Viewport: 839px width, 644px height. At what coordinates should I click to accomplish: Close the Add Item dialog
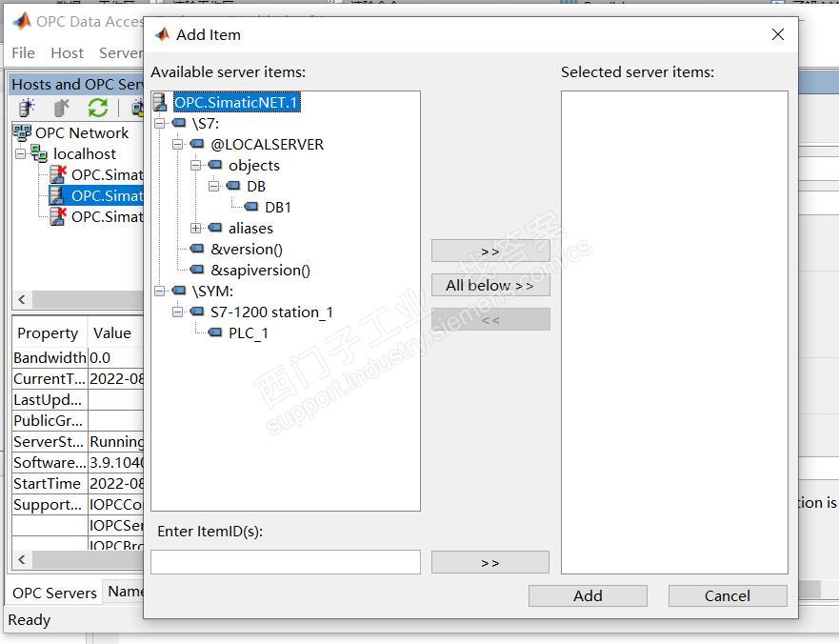(x=778, y=35)
